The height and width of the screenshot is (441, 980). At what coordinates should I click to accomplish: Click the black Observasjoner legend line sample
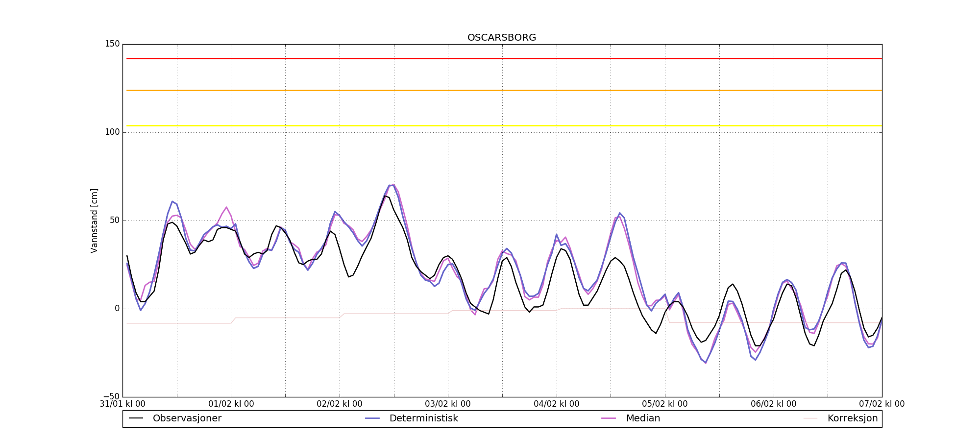click(x=136, y=418)
